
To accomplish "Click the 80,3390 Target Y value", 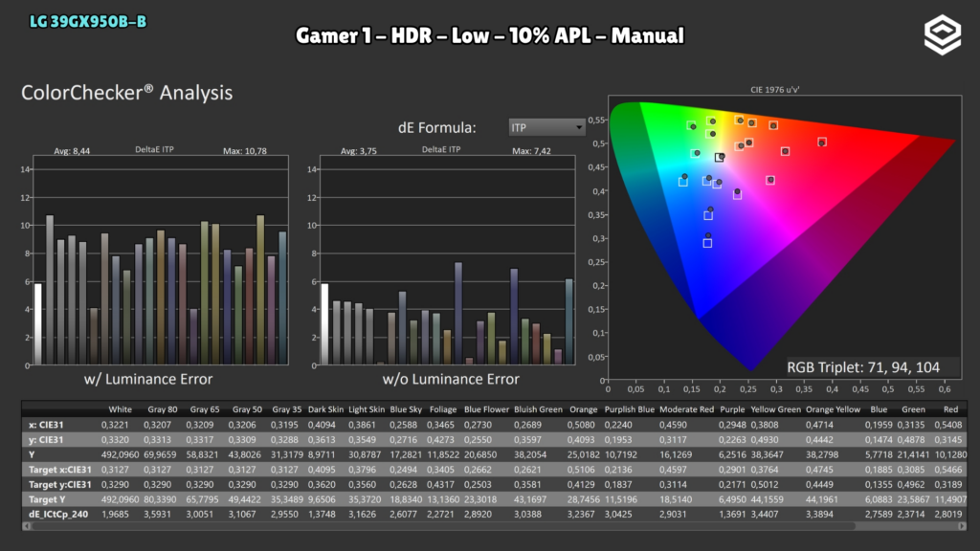I will [x=160, y=499].
